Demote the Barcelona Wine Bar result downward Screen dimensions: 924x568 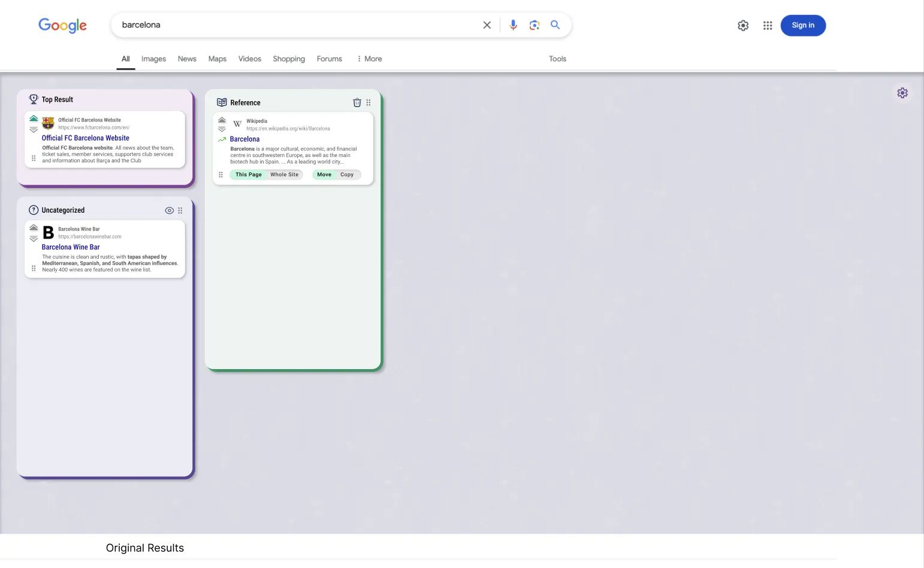tap(34, 238)
